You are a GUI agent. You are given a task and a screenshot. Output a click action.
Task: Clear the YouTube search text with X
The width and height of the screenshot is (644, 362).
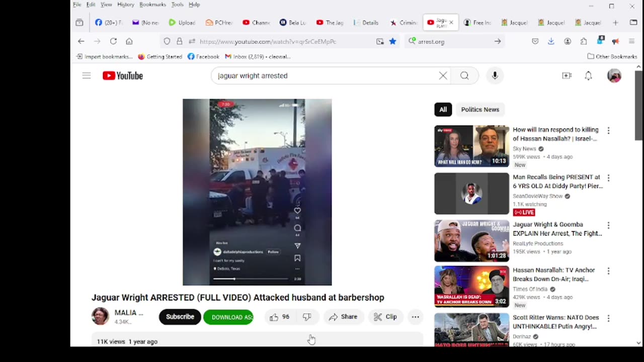(x=443, y=75)
